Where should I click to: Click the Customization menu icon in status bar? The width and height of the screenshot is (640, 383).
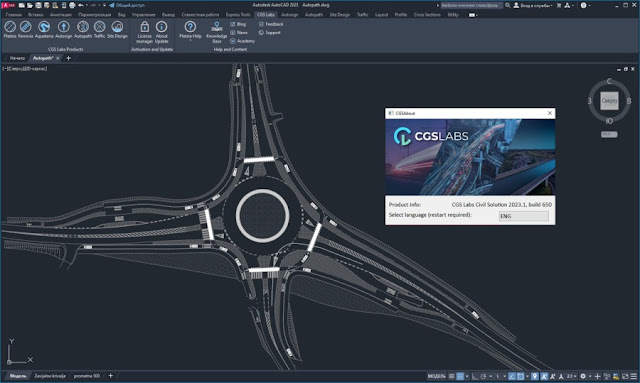pyautogui.click(x=633, y=376)
